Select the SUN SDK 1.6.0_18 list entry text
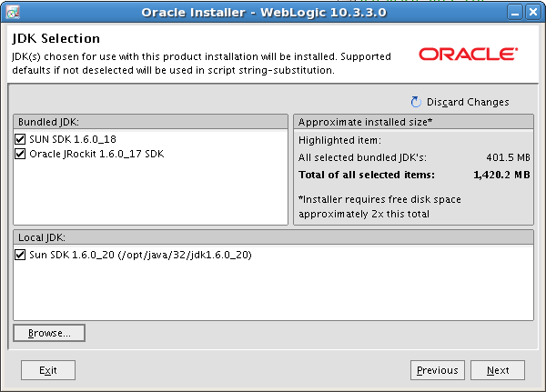The height and width of the screenshot is (392, 546). point(73,139)
